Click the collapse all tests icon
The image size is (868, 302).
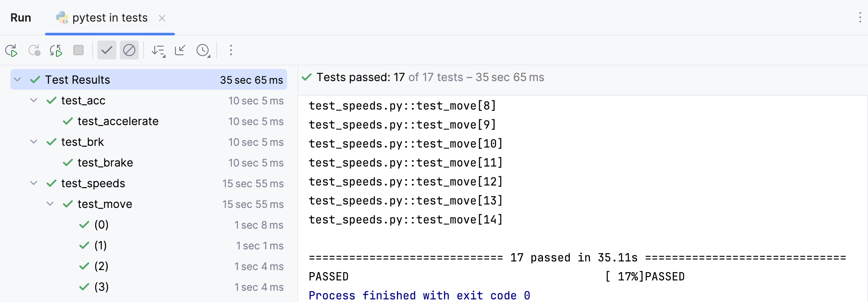(x=180, y=50)
